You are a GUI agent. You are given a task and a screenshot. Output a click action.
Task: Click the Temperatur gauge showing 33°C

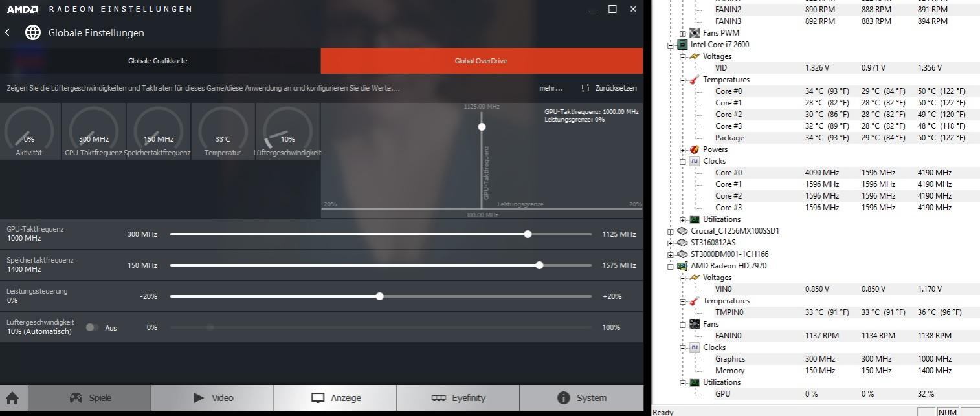pos(223,131)
